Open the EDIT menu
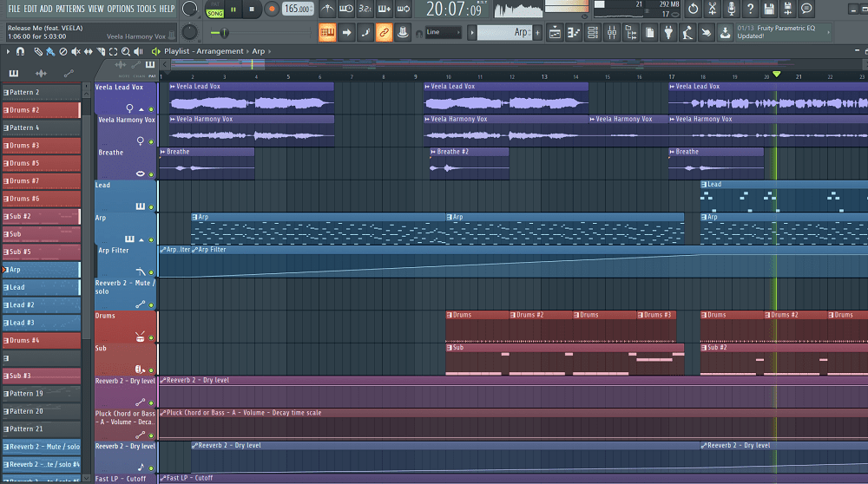 30,9
